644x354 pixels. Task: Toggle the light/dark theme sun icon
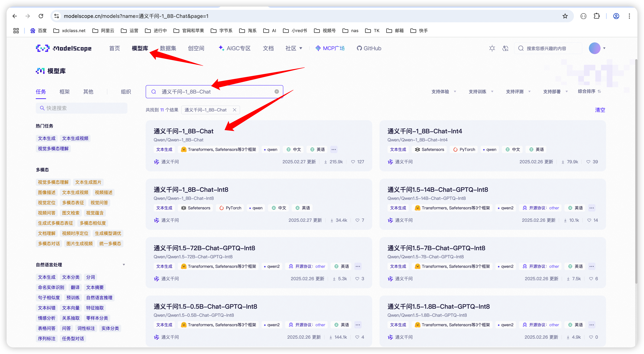(x=492, y=48)
